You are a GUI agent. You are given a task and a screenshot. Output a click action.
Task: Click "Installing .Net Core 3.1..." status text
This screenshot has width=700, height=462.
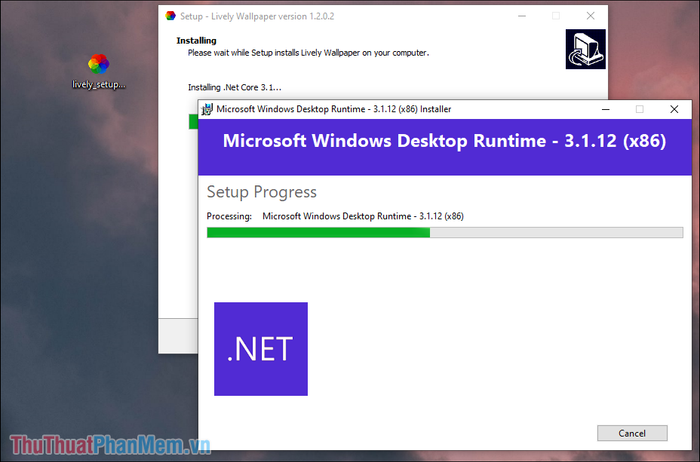click(234, 87)
